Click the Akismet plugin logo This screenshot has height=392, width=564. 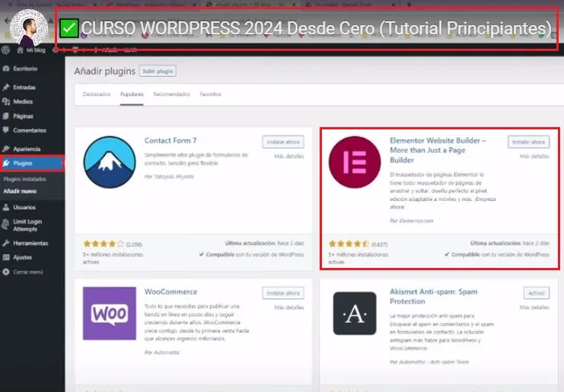(355, 314)
